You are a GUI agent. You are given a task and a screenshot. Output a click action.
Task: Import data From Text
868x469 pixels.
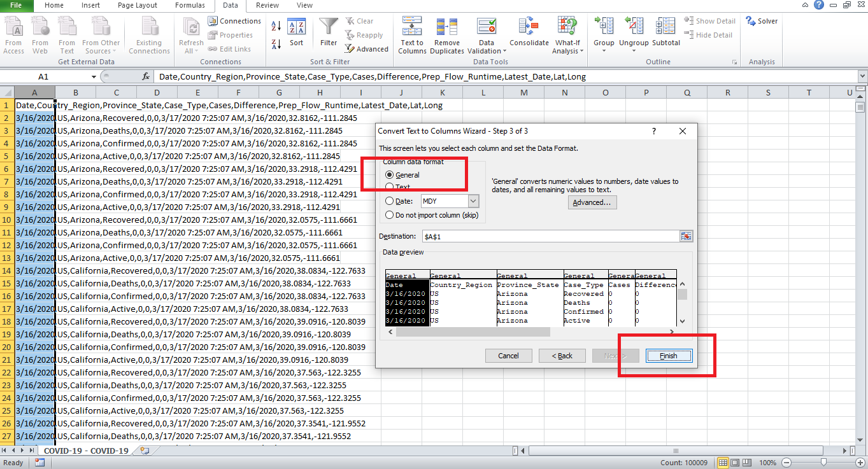67,36
